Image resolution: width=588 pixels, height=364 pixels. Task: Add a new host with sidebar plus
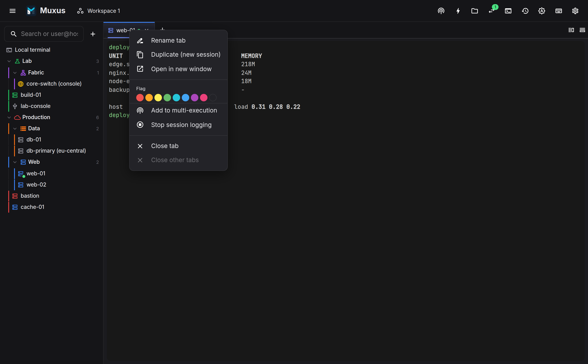coord(93,34)
